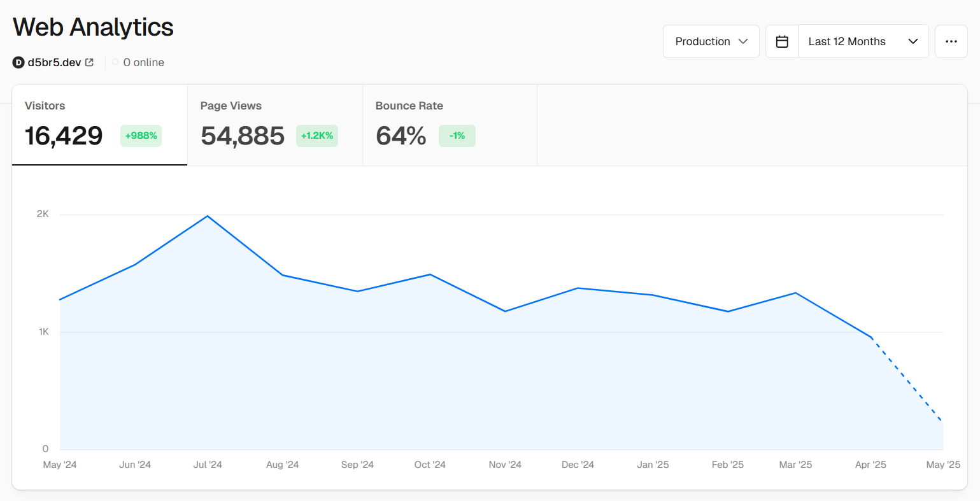Select the Page Views tab
The width and height of the screenshot is (980, 501).
point(274,125)
